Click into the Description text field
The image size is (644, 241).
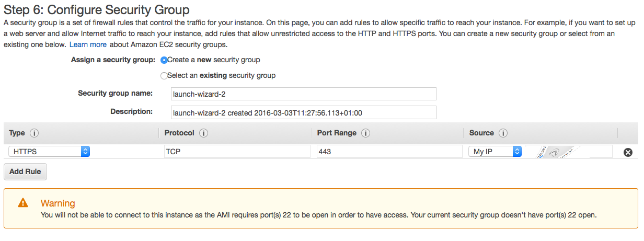coord(304,112)
